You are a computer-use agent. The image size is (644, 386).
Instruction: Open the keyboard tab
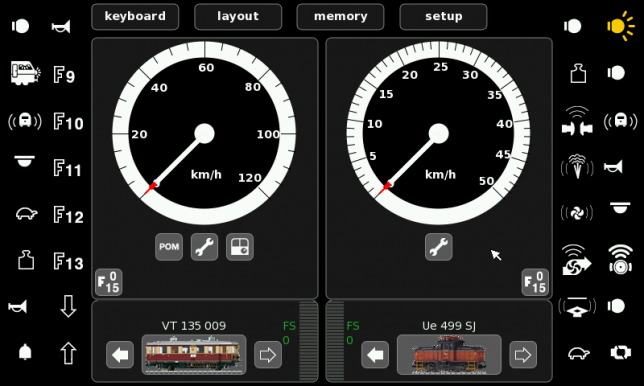point(135,17)
